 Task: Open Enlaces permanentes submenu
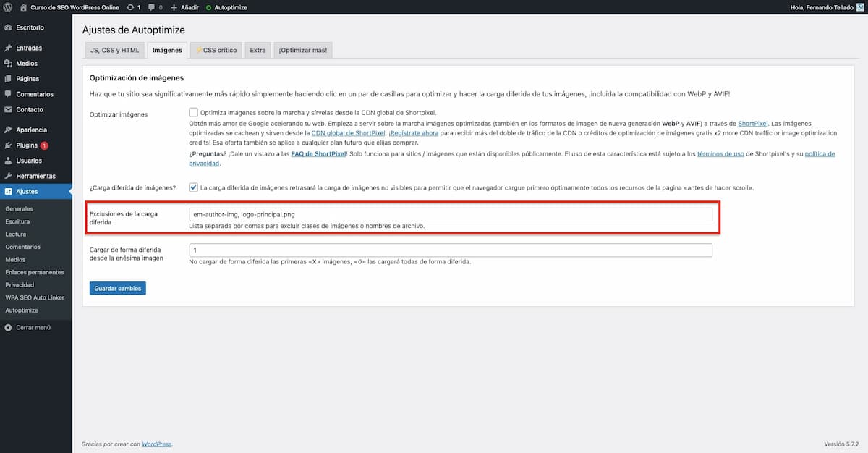(34, 272)
